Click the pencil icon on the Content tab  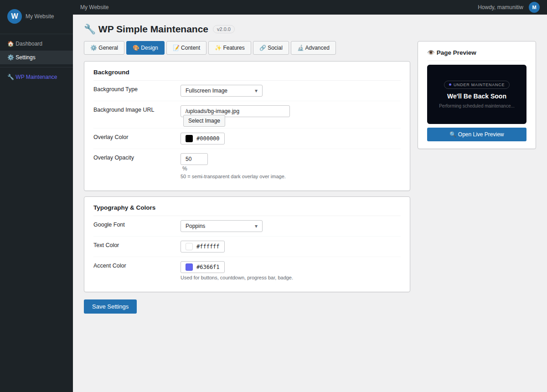point(177,47)
